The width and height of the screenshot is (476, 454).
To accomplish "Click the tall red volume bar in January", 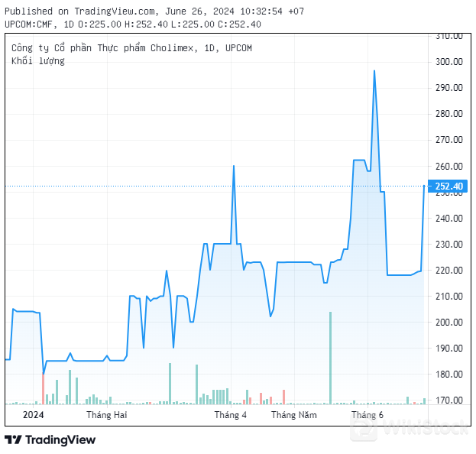I will (43, 388).
